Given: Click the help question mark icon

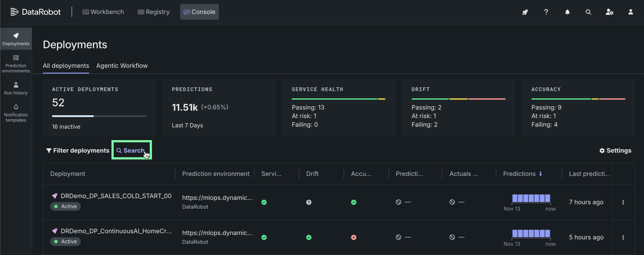Looking at the screenshot, I should point(546,12).
